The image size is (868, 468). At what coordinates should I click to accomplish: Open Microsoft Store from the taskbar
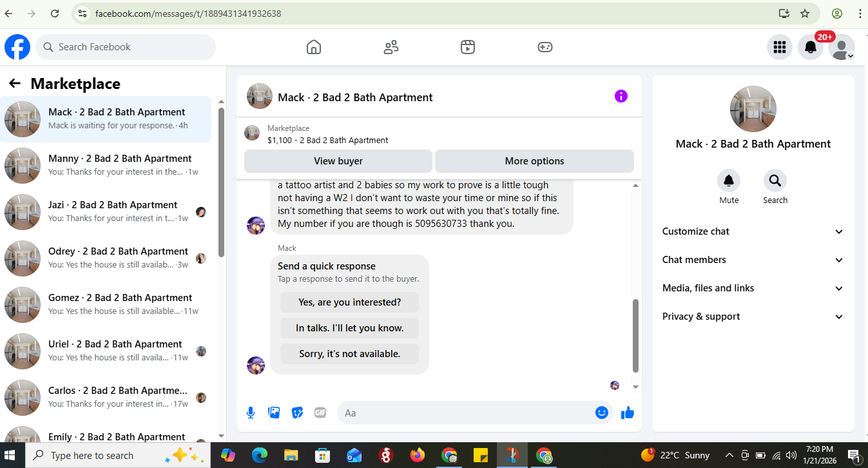[322, 455]
